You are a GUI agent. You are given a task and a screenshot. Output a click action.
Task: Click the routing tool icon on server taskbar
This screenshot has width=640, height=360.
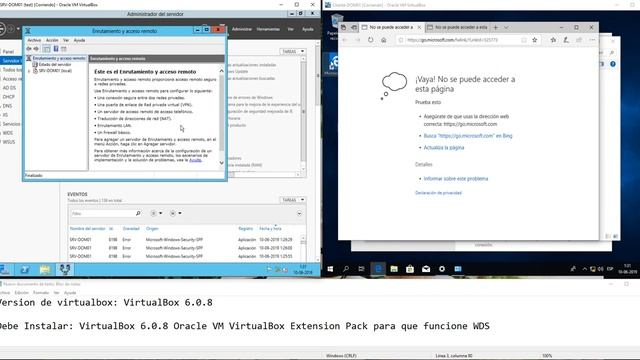(64, 269)
